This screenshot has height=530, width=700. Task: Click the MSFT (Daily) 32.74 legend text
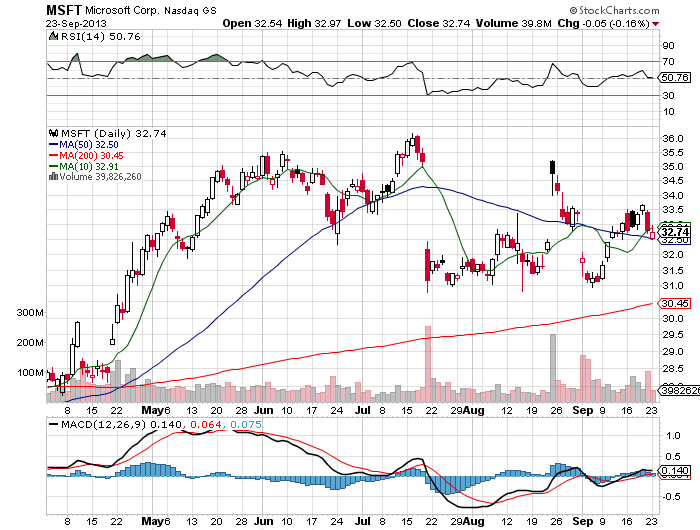point(113,133)
